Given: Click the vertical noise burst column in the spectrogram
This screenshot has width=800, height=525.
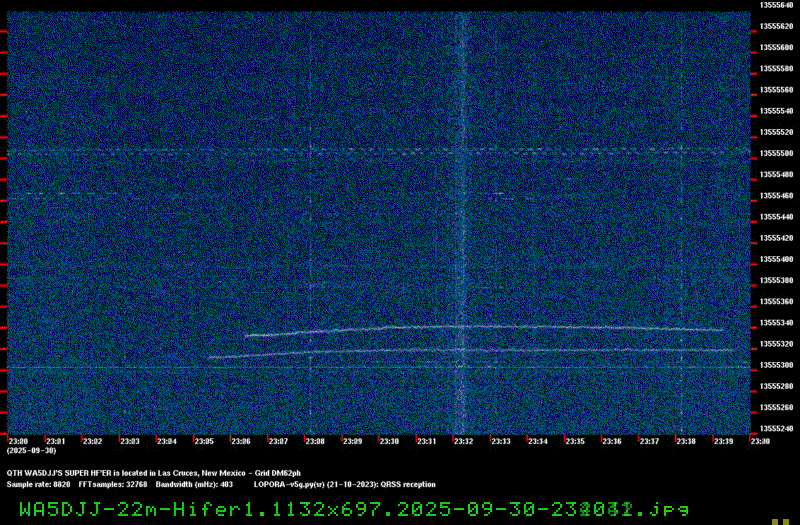Looking at the screenshot, I should pos(462,223).
